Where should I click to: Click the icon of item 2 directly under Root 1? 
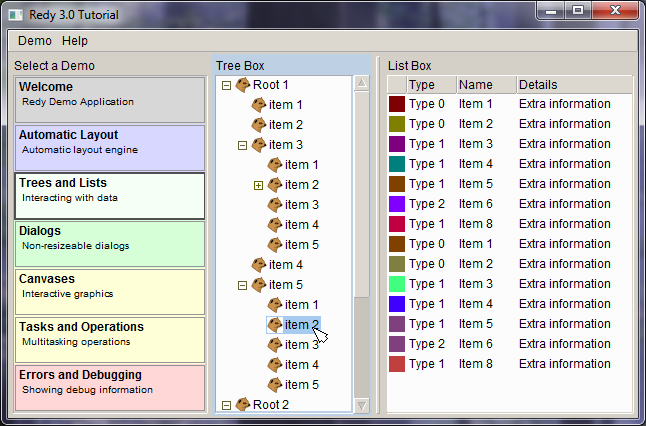(x=259, y=125)
